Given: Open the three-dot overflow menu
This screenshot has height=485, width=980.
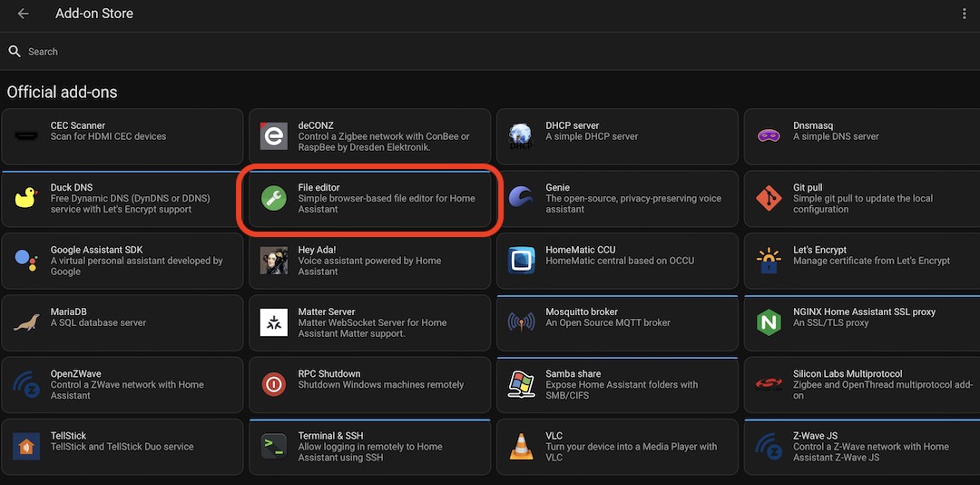Looking at the screenshot, I should click(965, 14).
